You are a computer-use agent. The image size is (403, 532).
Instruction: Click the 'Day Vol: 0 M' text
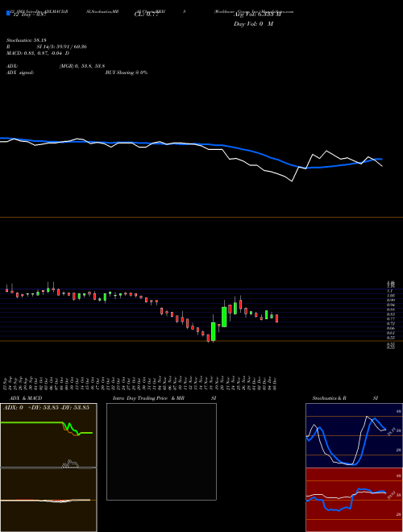(x=253, y=23)
